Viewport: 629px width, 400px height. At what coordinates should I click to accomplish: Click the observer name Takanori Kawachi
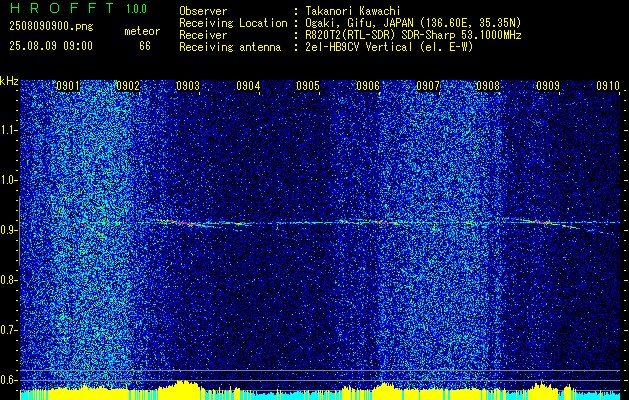[x=351, y=11]
